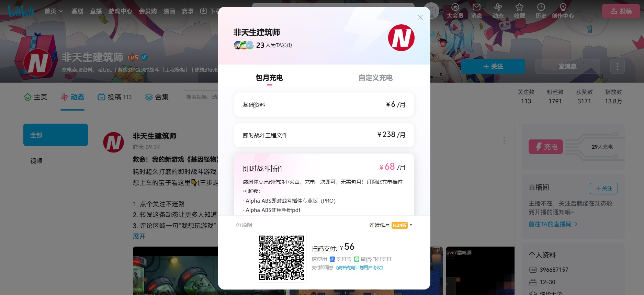The height and width of the screenshot is (295, 644).
Task: Go to 会员购 in the navbar
Action: (x=148, y=11)
